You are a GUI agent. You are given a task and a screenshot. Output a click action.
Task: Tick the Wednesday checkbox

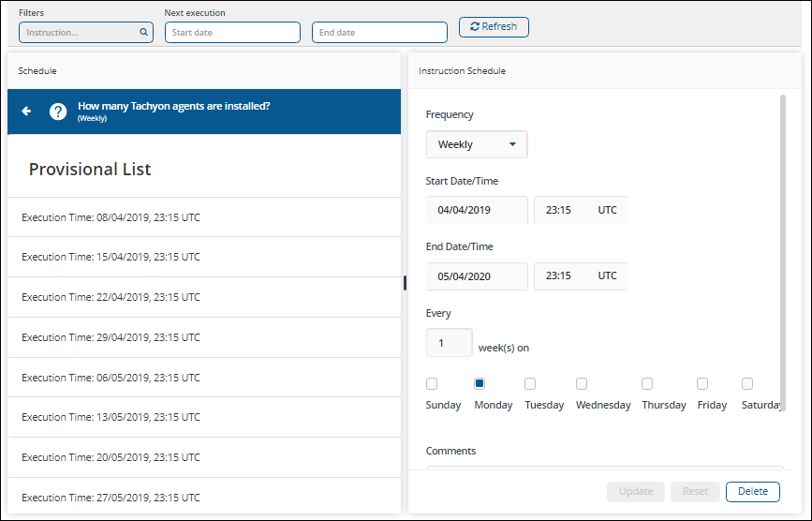pos(581,383)
